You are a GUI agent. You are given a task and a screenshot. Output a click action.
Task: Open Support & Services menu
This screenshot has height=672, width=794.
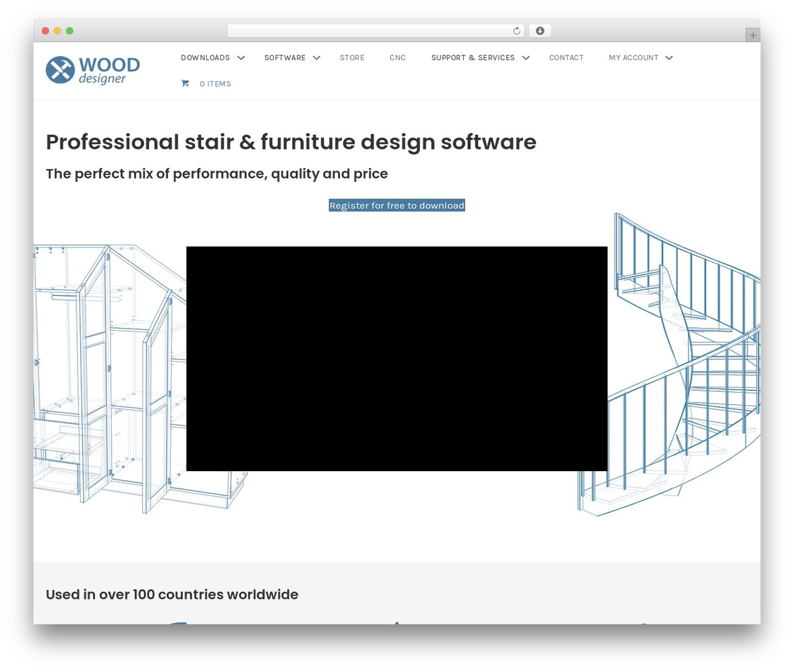473,58
